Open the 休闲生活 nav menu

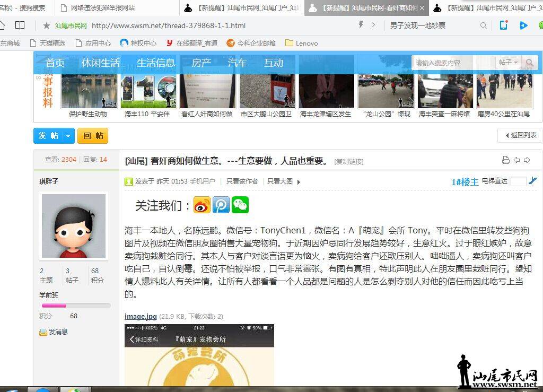pos(100,63)
